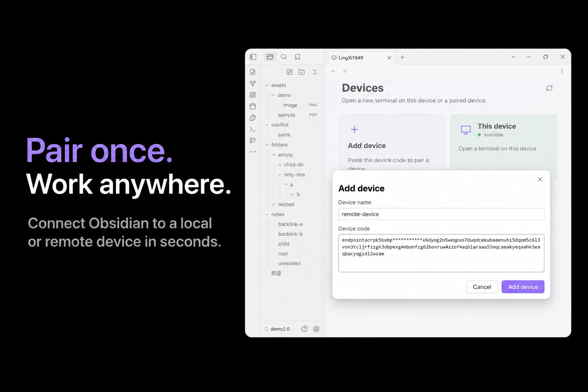This screenshot has height=392, width=588.
Task: Click the Devices heading text
Action: click(x=363, y=88)
